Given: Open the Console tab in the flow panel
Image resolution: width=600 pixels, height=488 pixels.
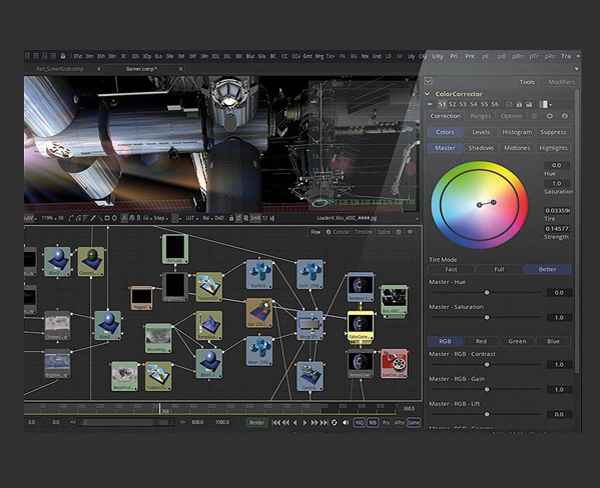Looking at the screenshot, I should [x=338, y=232].
